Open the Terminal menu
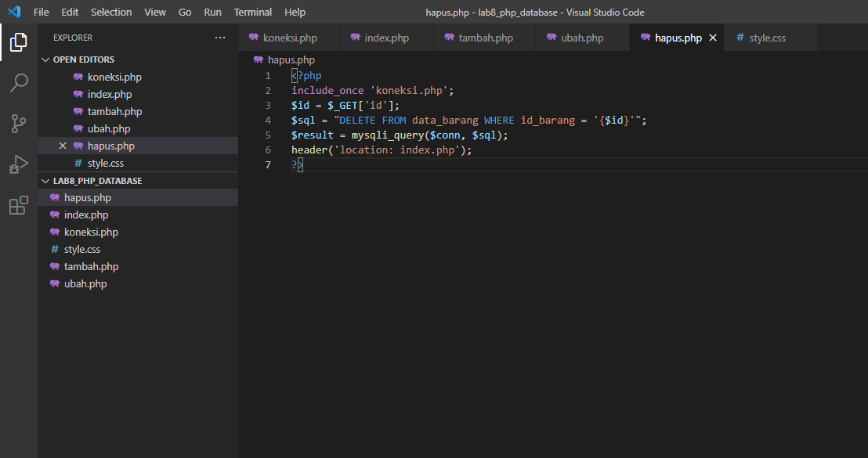Screen dimensions: 868x458 coord(252,12)
